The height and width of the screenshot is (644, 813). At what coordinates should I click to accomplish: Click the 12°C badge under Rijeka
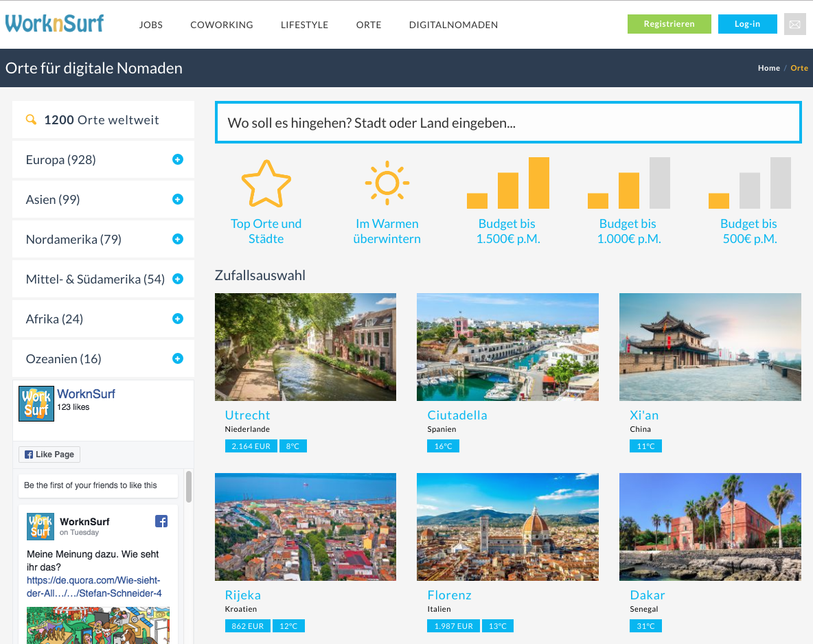click(x=289, y=626)
